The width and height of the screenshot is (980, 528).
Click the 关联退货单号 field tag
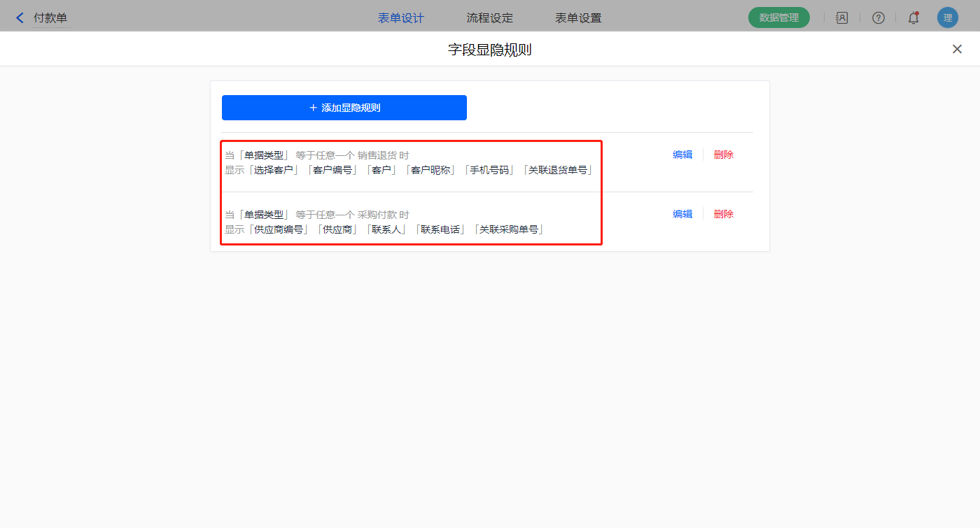click(x=558, y=170)
